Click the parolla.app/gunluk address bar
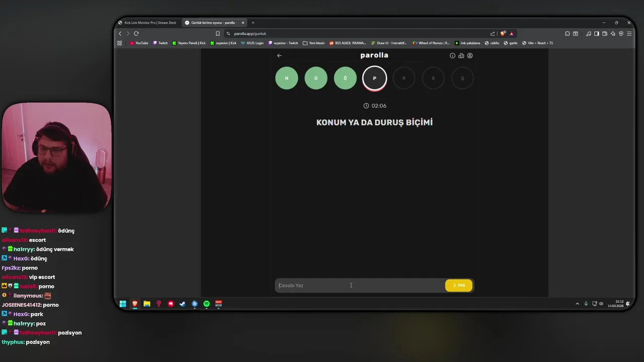 click(357, 34)
